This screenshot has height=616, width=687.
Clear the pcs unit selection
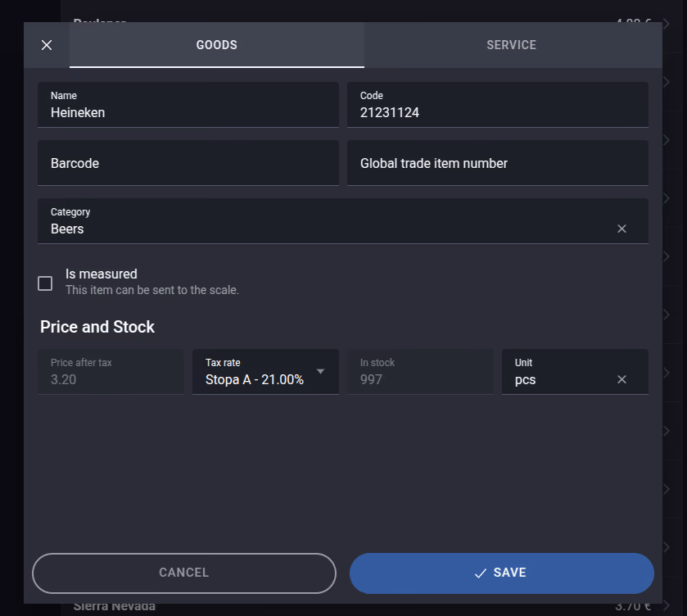click(621, 379)
